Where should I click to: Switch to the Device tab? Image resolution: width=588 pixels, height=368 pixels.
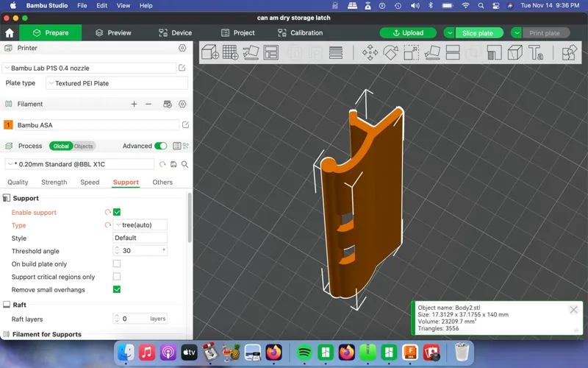point(175,33)
